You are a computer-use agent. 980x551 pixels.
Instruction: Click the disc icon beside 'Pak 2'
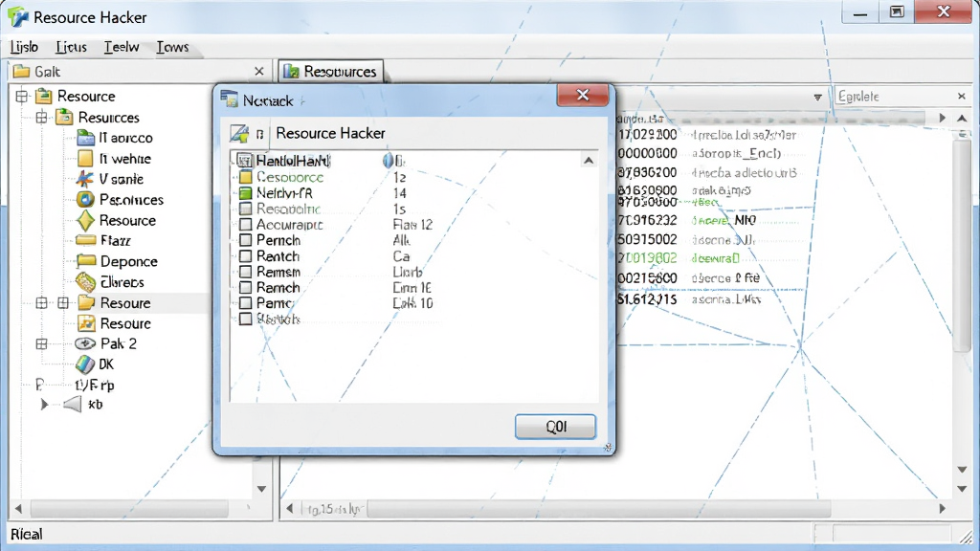[x=85, y=343]
